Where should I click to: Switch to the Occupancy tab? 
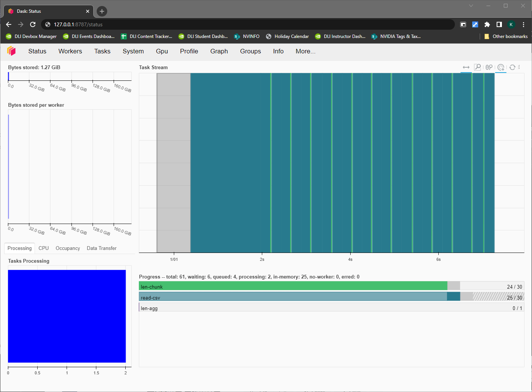click(x=68, y=248)
